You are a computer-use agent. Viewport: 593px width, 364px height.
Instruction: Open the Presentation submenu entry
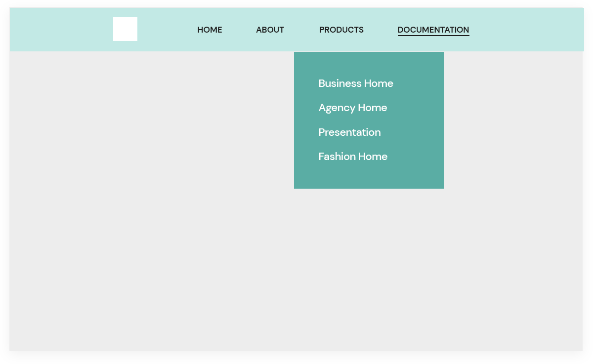coord(349,132)
